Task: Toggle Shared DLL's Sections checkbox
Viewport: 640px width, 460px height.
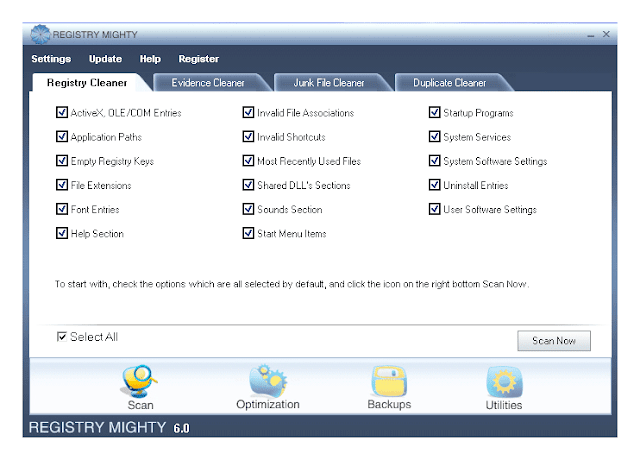Action: tap(248, 185)
